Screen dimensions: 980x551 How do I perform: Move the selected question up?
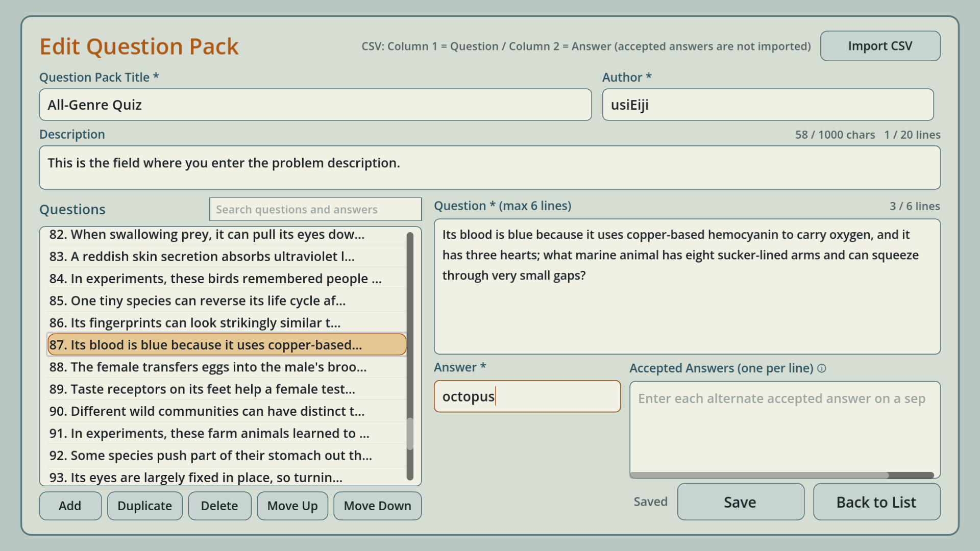[x=292, y=506]
